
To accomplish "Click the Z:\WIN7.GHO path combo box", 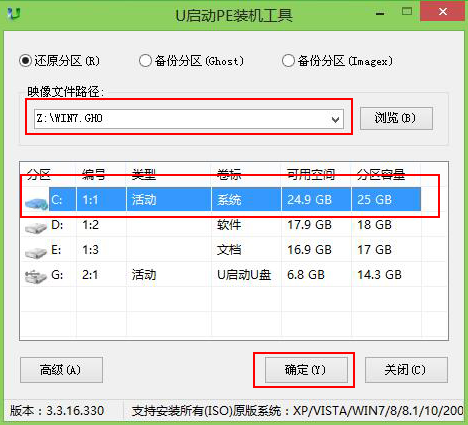I will (189, 119).
